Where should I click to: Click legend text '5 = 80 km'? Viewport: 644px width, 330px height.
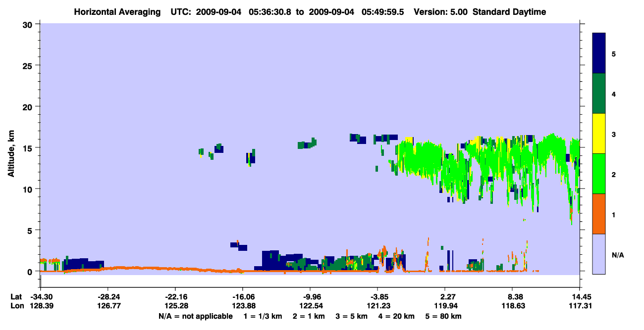pyautogui.click(x=443, y=316)
